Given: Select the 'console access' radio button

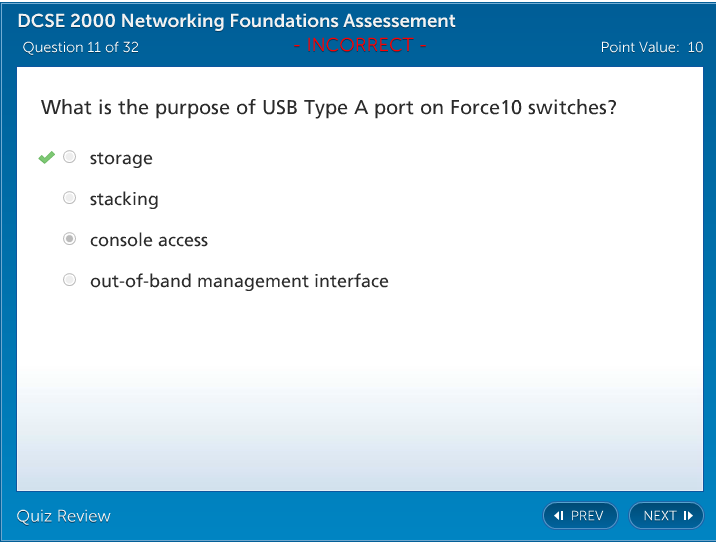Looking at the screenshot, I should tap(69, 239).
